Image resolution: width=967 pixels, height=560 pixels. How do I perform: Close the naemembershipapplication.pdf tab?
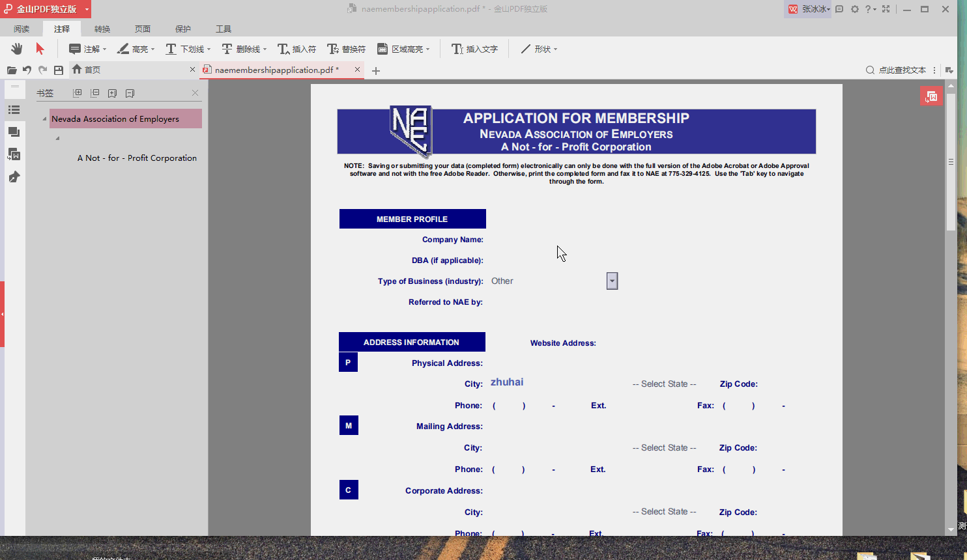tap(357, 69)
